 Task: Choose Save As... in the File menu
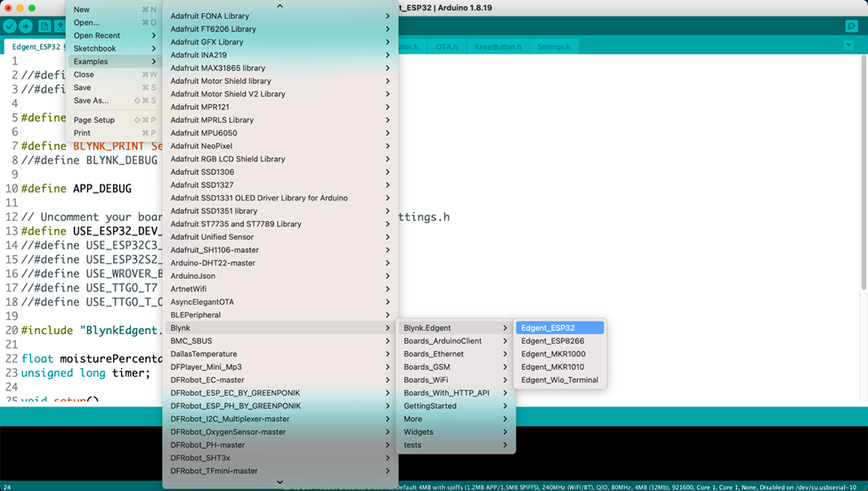114,101
